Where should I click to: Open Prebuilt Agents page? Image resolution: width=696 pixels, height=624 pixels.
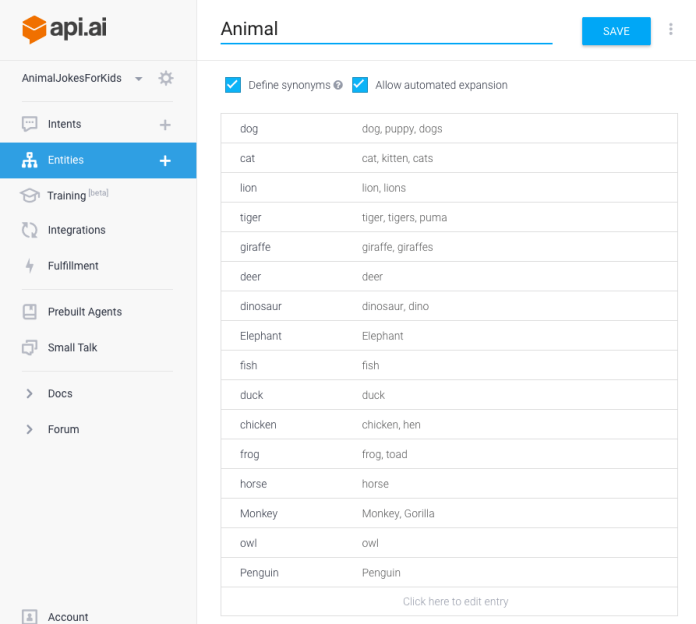(84, 312)
